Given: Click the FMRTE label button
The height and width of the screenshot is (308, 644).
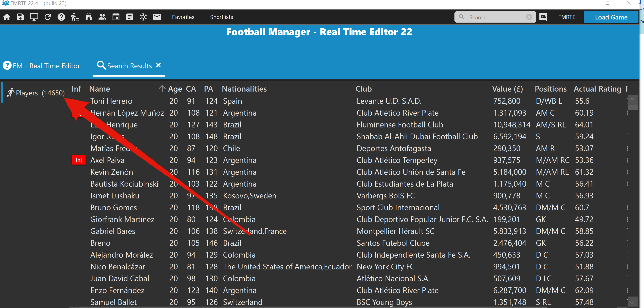Looking at the screenshot, I should tap(567, 17).
